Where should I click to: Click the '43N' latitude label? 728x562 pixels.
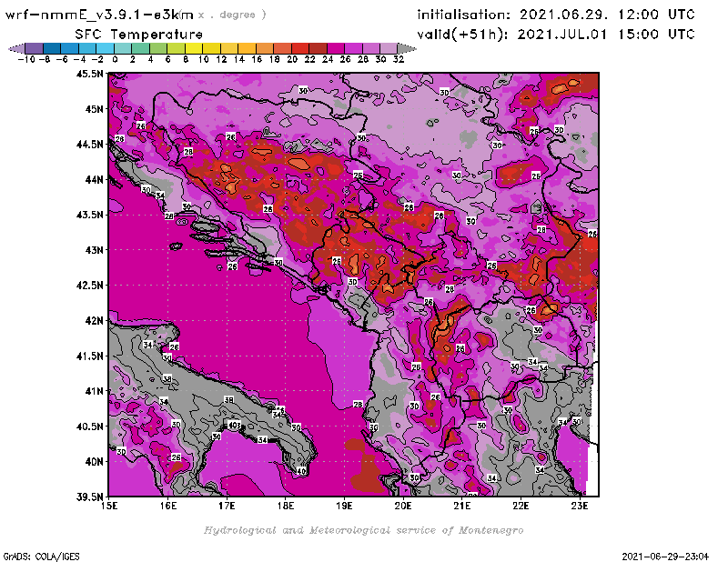(94, 250)
